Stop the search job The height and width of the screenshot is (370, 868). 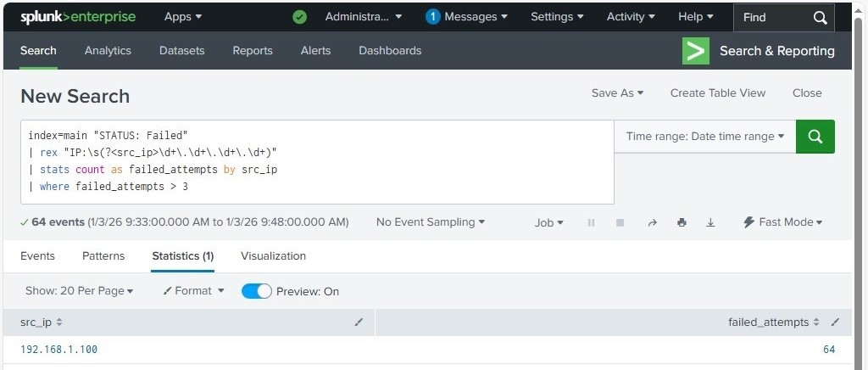[x=620, y=222]
